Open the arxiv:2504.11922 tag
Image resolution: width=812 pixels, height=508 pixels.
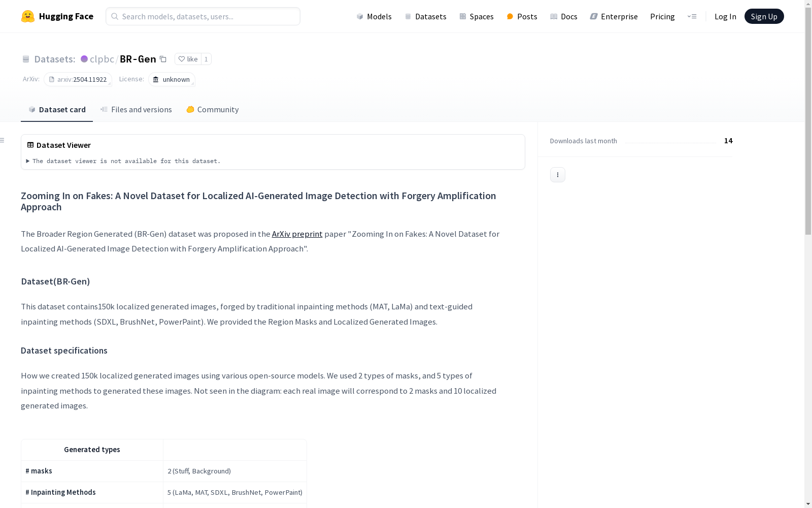tap(78, 79)
